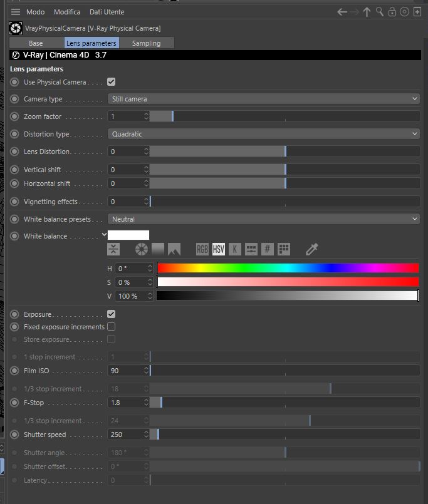Viewport: 428px width, 504px height.
Task: Click the Lens Distortion slider bar
Action: [x=284, y=152]
